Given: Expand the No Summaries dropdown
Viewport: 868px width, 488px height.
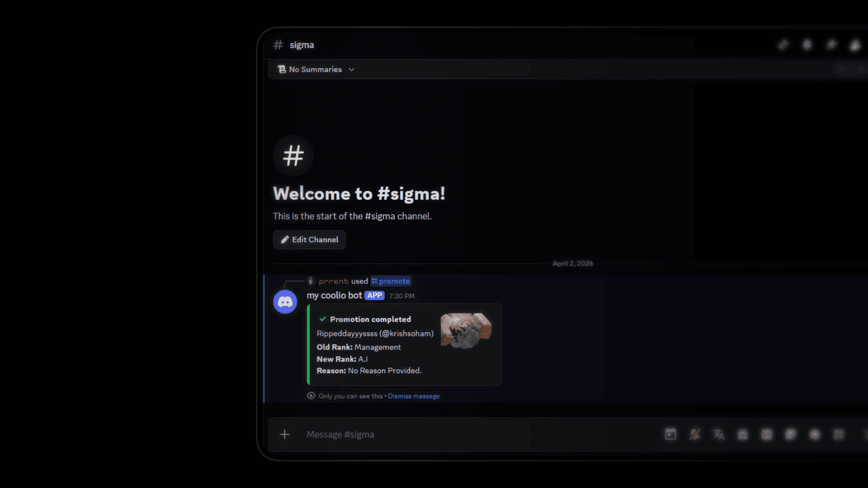Looking at the screenshot, I should point(315,69).
